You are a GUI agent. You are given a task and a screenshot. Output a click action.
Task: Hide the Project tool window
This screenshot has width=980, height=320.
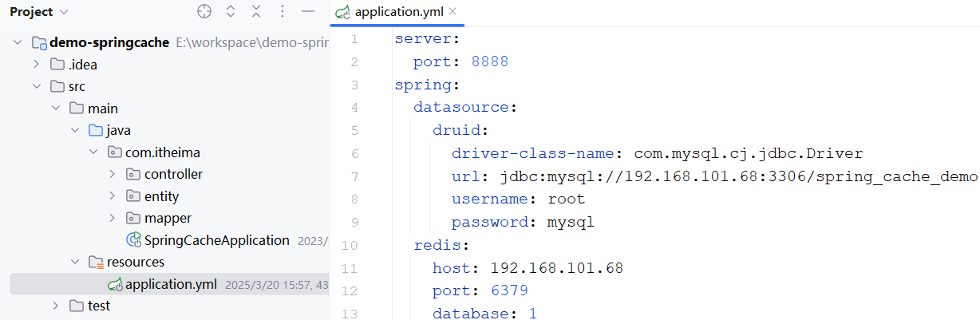[308, 11]
